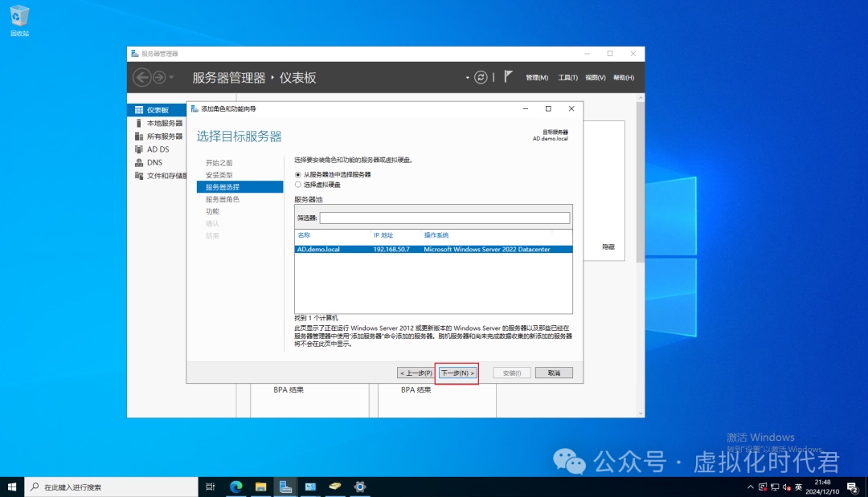
Task: Show hidden tray icons chevron
Action: tap(751, 487)
